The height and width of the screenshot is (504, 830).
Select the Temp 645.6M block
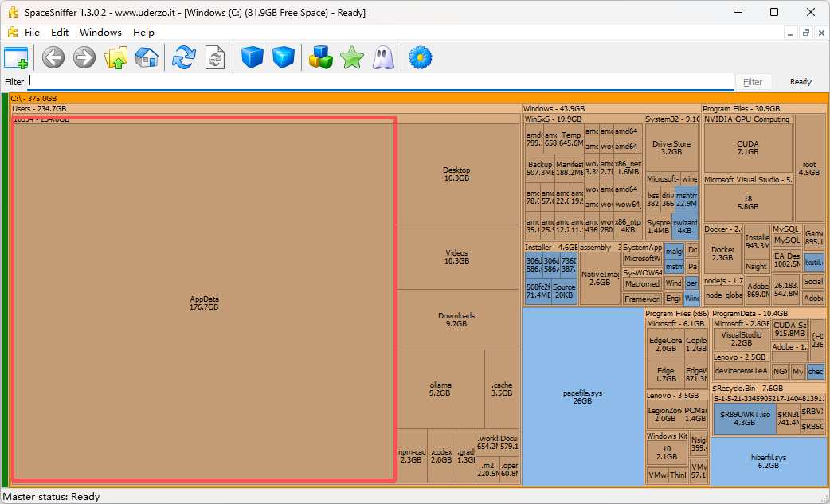click(x=570, y=139)
